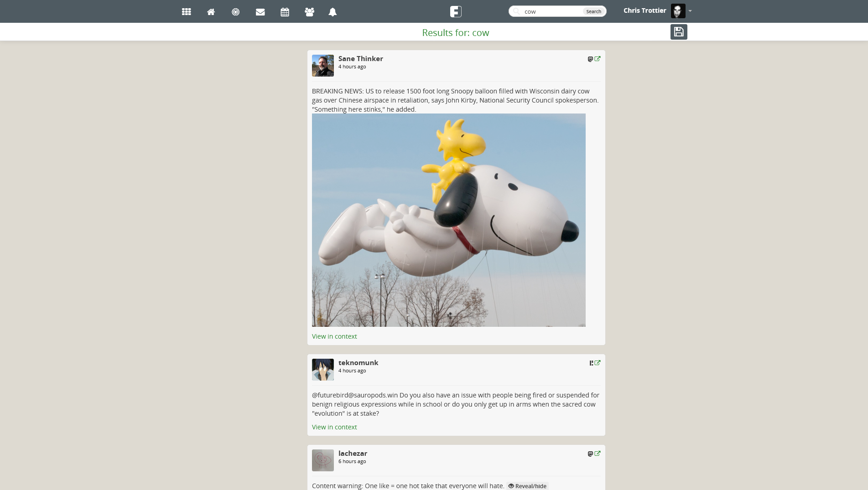Save this search with floppy icon
The width and height of the screenshot is (868, 490).
(679, 32)
